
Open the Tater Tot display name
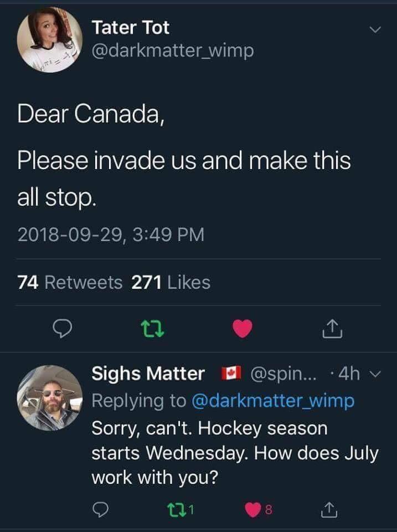tap(131, 27)
